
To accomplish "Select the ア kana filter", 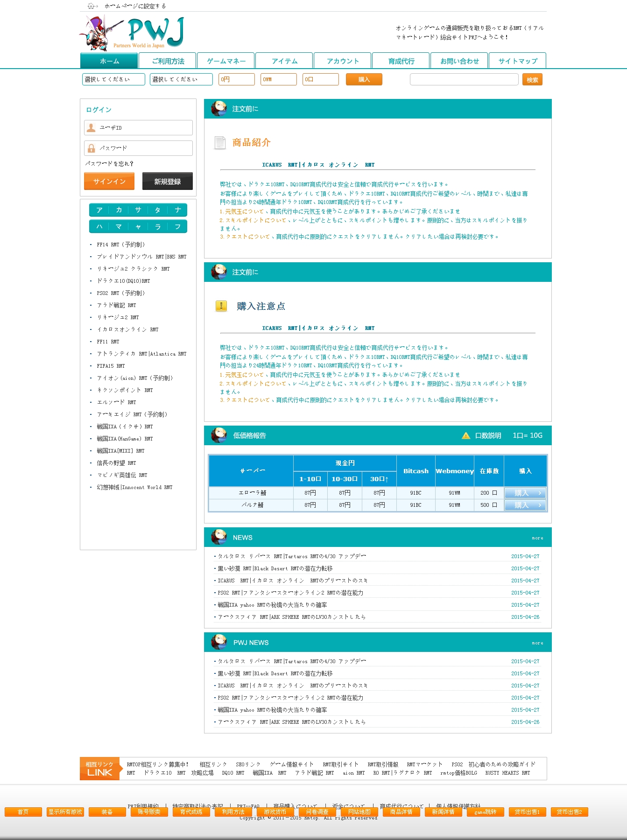I will tap(99, 210).
